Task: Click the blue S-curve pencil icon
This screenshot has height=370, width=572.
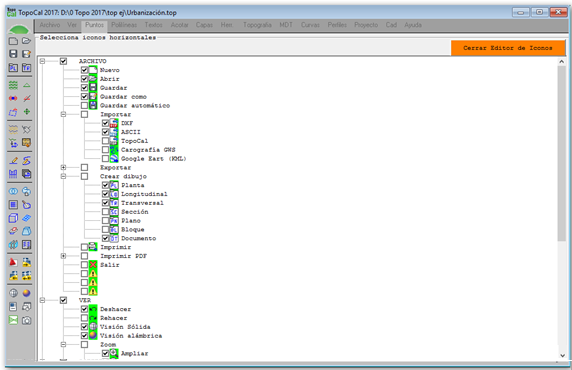Action: 27,161
